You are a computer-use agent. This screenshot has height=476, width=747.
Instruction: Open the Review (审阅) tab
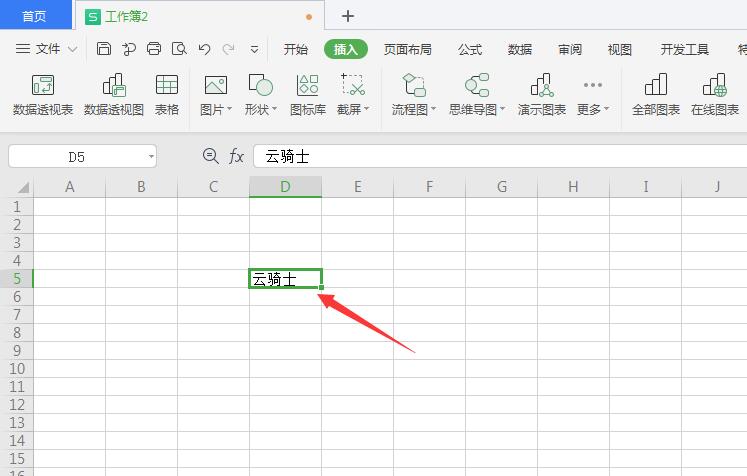click(570, 49)
